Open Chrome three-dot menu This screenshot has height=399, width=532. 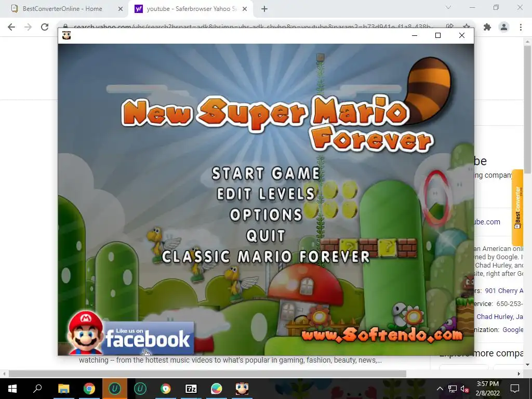521,27
